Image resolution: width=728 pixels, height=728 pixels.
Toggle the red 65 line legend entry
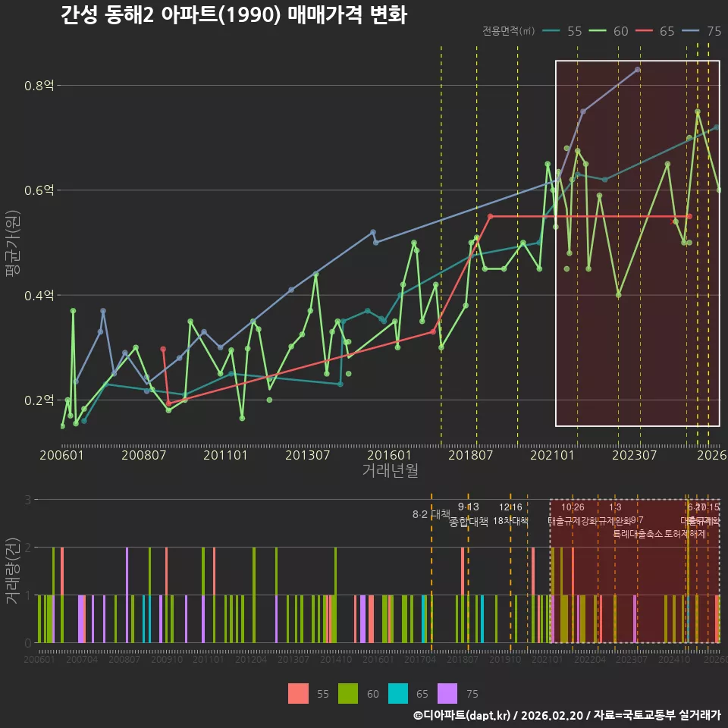[654, 31]
